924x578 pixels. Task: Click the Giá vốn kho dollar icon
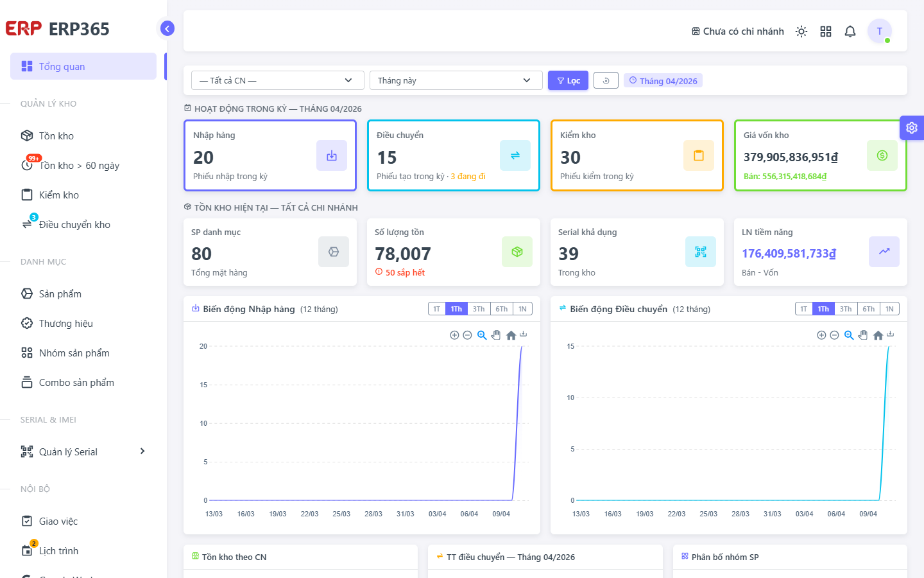click(882, 155)
